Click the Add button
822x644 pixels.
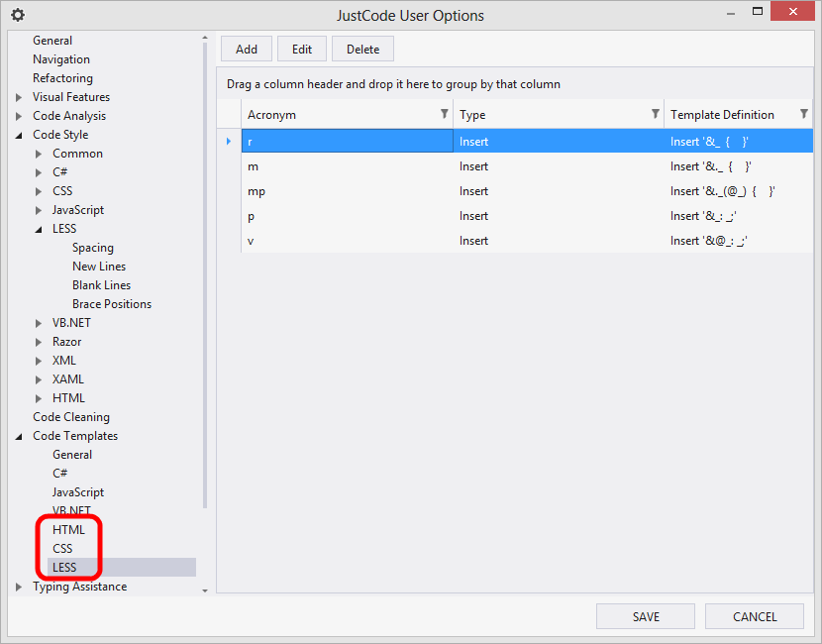tap(247, 49)
